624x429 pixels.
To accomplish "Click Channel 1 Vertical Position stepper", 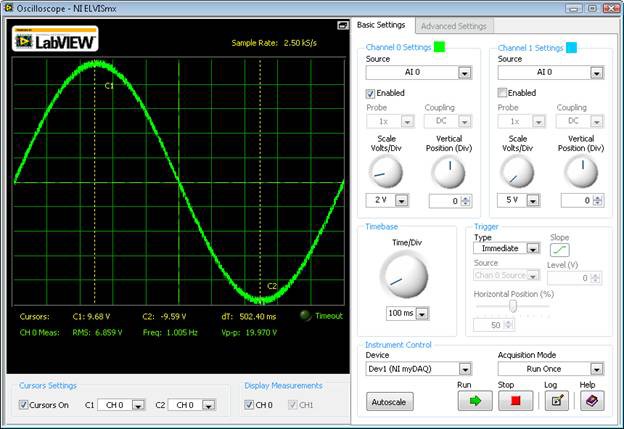I will (597, 201).
